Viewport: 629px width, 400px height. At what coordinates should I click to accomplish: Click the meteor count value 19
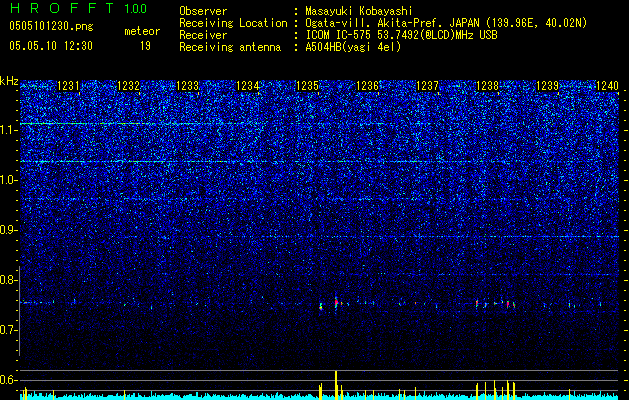pos(145,46)
